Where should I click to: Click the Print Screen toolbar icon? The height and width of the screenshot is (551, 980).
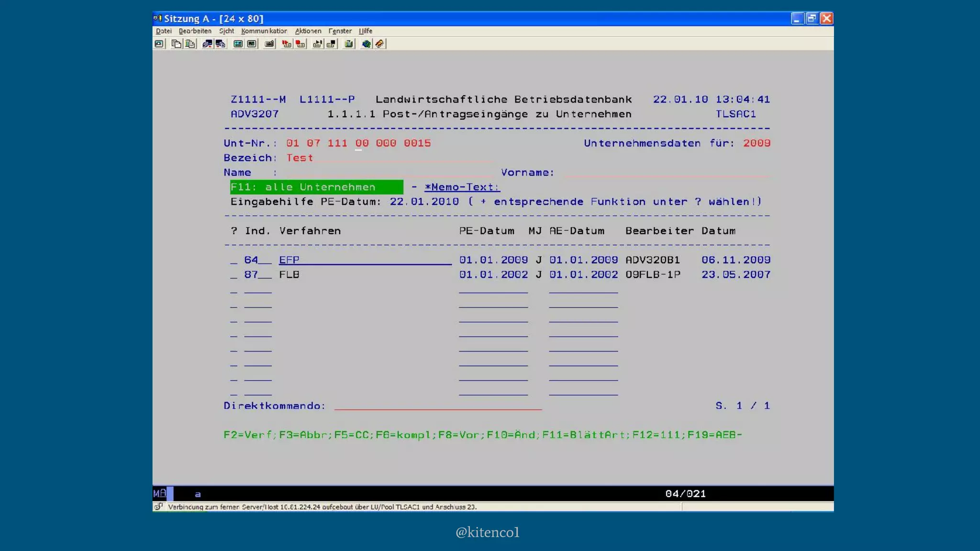[x=159, y=44]
